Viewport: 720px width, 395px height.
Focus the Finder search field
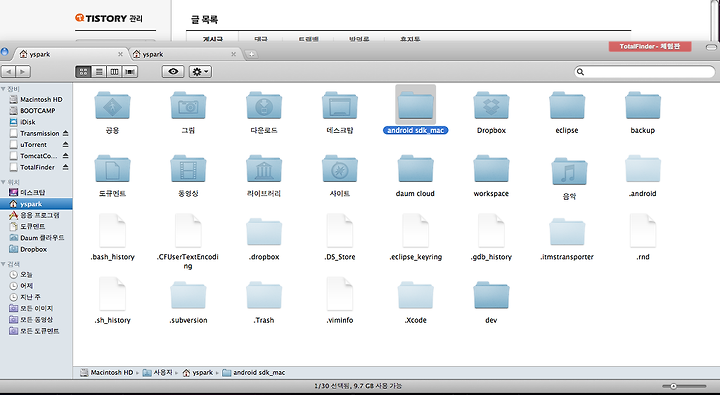point(645,72)
